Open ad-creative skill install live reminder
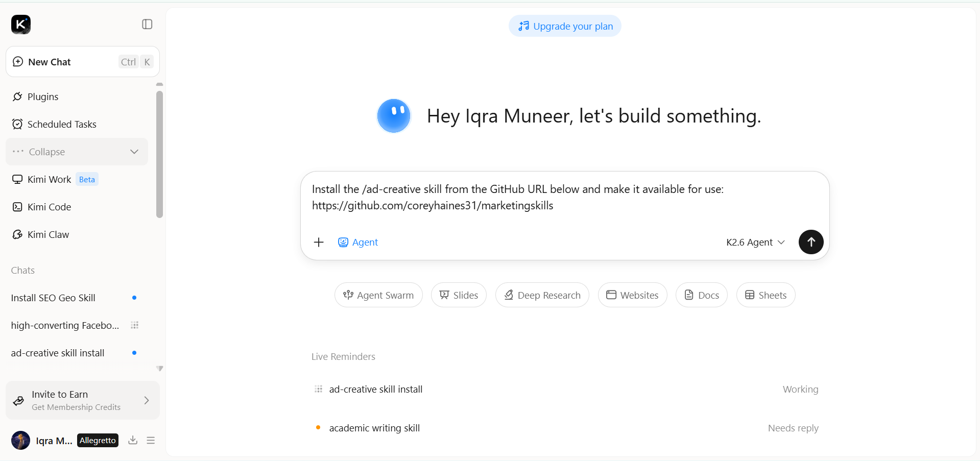 point(565,389)
